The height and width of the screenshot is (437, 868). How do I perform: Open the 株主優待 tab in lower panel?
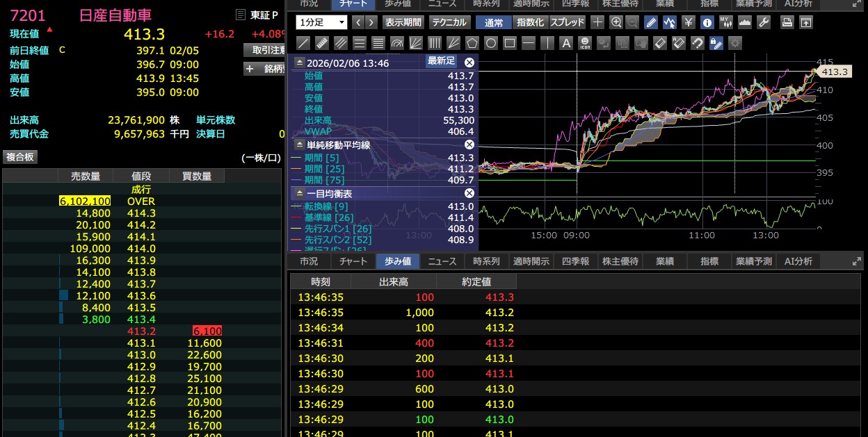(620, 261)
